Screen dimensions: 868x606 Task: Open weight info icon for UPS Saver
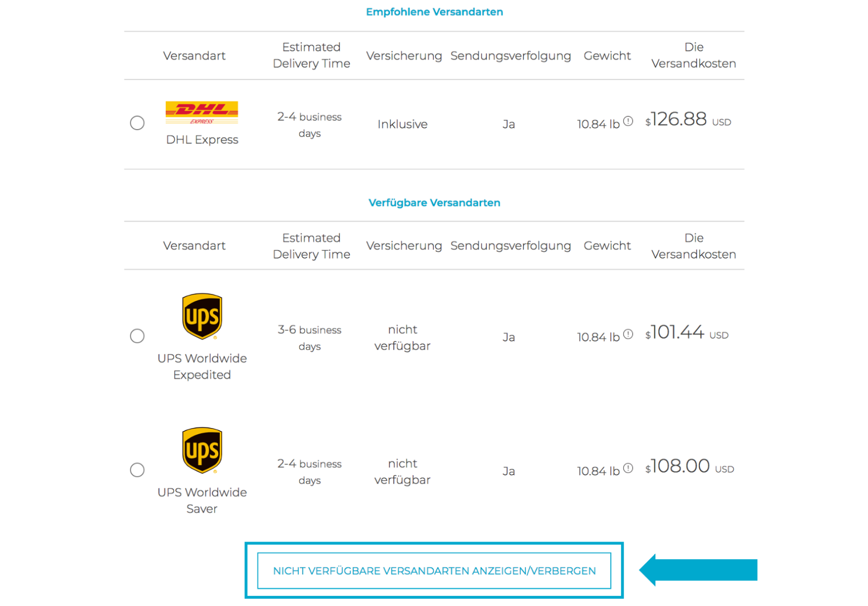[628, 468]
